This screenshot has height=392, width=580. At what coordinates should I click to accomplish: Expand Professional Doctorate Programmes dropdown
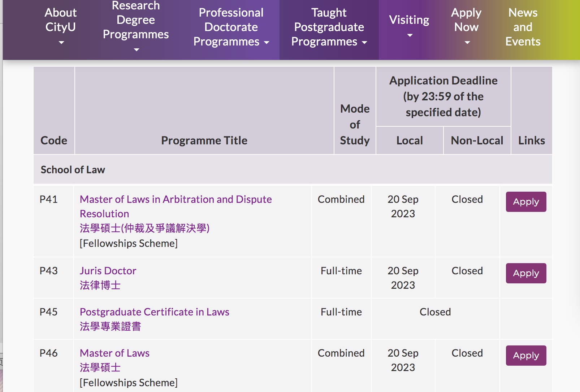tap(231, 27)
